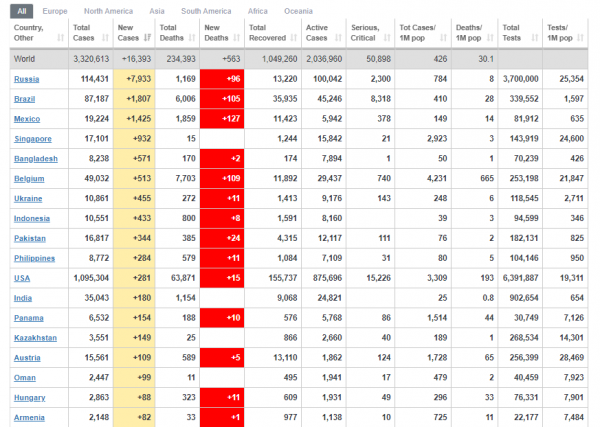Click sort arrows beside New Deaths
The height and width of the screenshot is (427, 600).
click(237, 37)
